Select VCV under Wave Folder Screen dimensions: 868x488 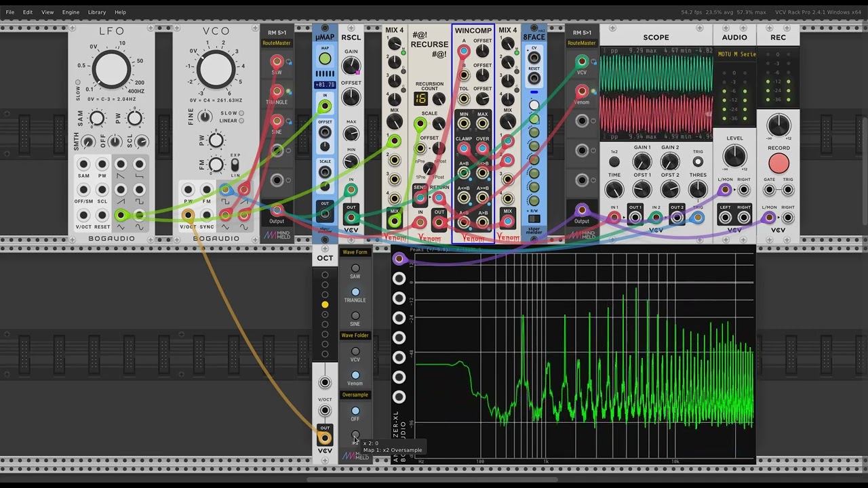[355, 352]
